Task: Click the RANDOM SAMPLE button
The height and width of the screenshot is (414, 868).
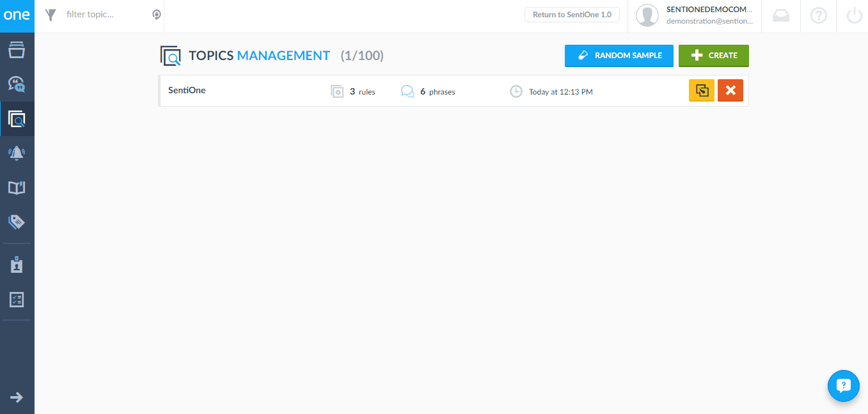Action: pos(619,56)
